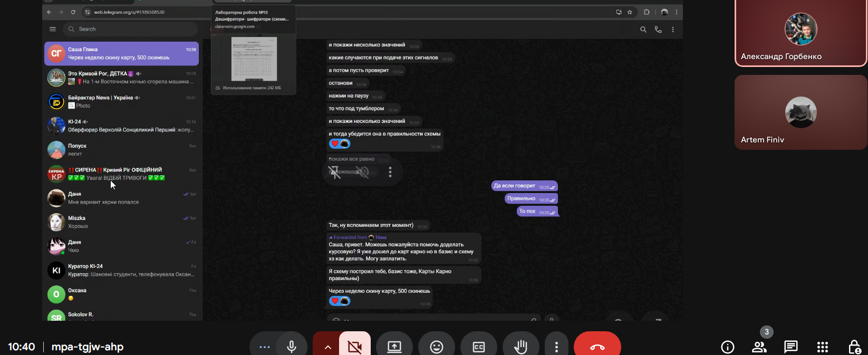Image resolution: width=868 pixels, height=355 pixels.
Task: Show the participants people panel
Action: click(x=759, y=347)
